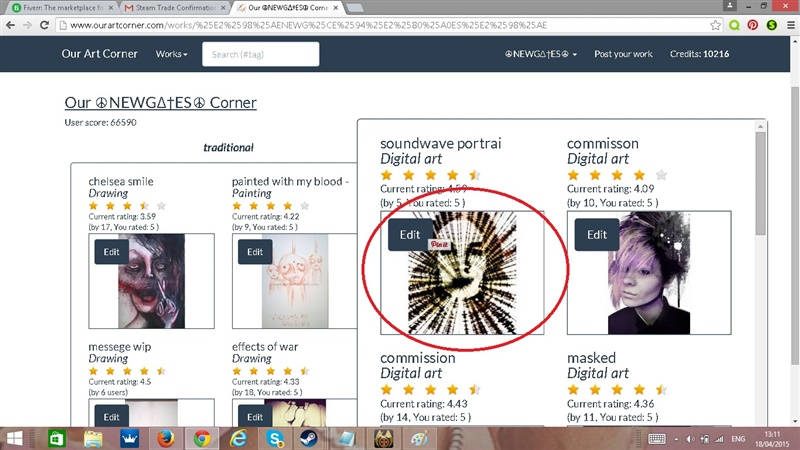Switch to the Steam Trade Confirmation tab
800x450 pixels.
(173, 8)
